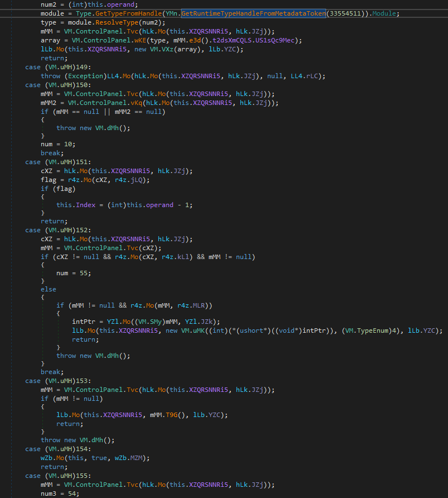Click 'case (VM.uMH)149:' label
Viewport: 448px width, 498px height.
pos(58,67)
